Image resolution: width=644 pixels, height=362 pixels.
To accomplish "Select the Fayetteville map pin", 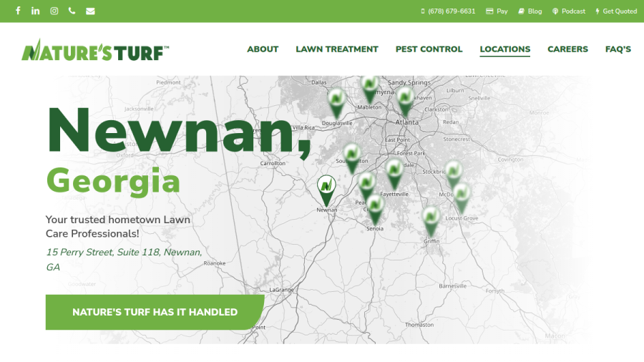I will coord(394,174).
